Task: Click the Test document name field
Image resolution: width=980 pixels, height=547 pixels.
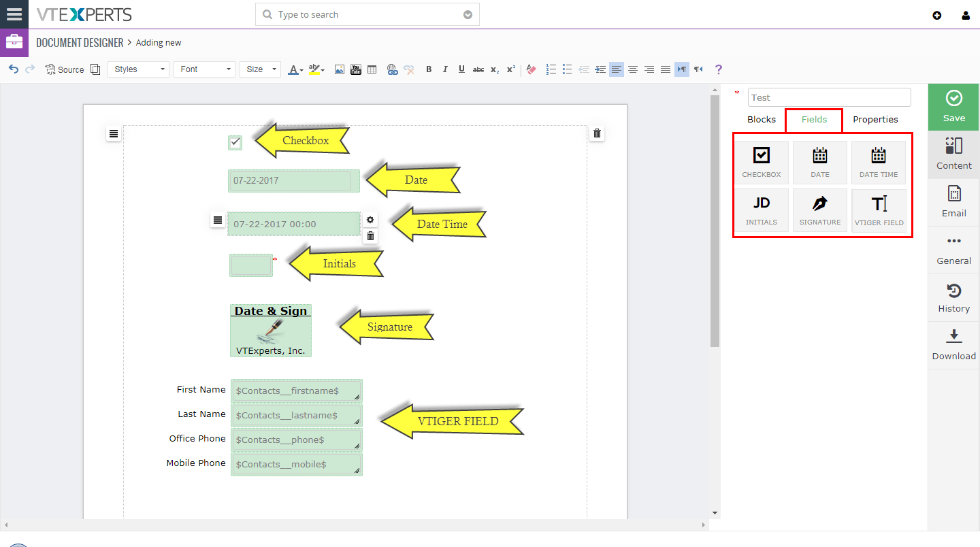Action: click(829, 97)
